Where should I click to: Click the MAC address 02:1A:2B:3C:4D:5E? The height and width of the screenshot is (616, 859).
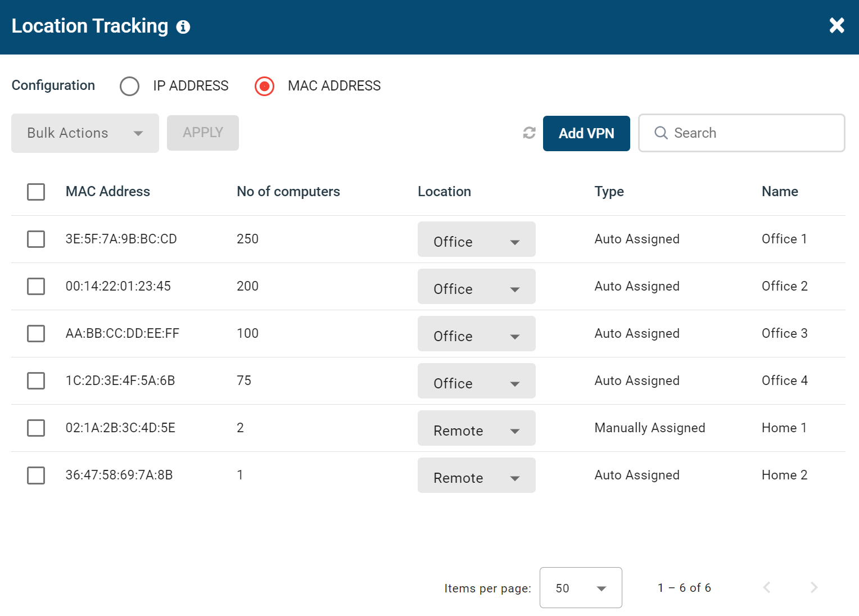(x=120, y=428)
